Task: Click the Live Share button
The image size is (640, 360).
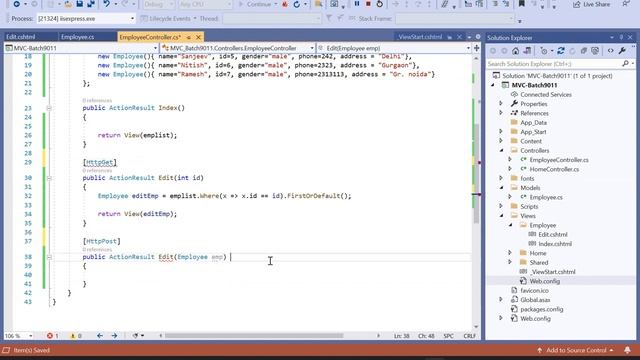Action: (x=591, y=4)
